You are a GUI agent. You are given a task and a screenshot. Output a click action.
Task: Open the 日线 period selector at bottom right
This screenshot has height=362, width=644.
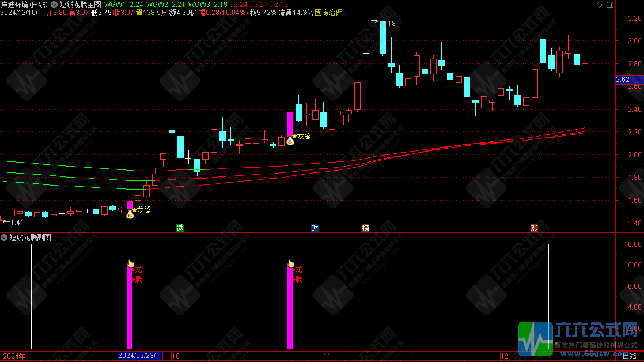tap(630, 356)
